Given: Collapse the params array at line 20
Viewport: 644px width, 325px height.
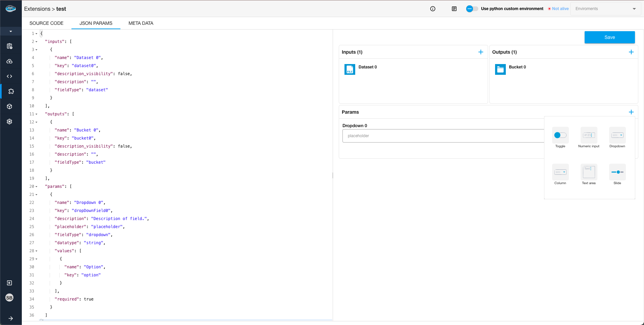Looking at the screenshot, I should click(37, 186).
